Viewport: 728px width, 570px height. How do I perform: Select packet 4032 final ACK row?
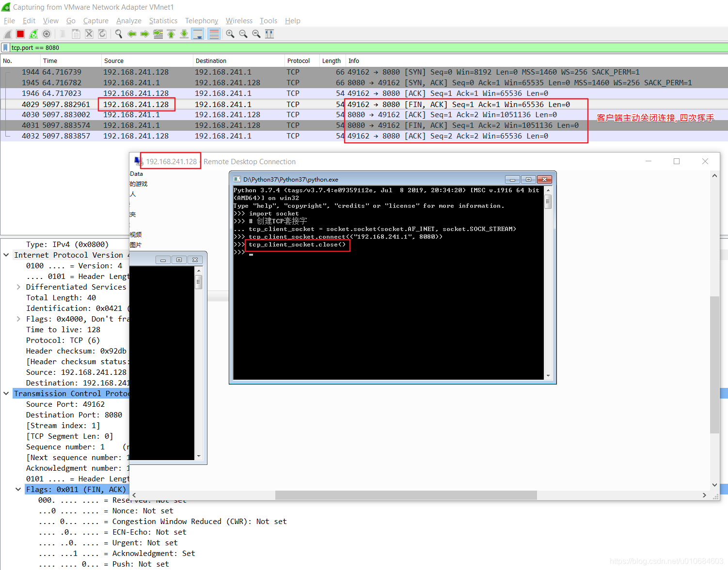pos(364,136)
